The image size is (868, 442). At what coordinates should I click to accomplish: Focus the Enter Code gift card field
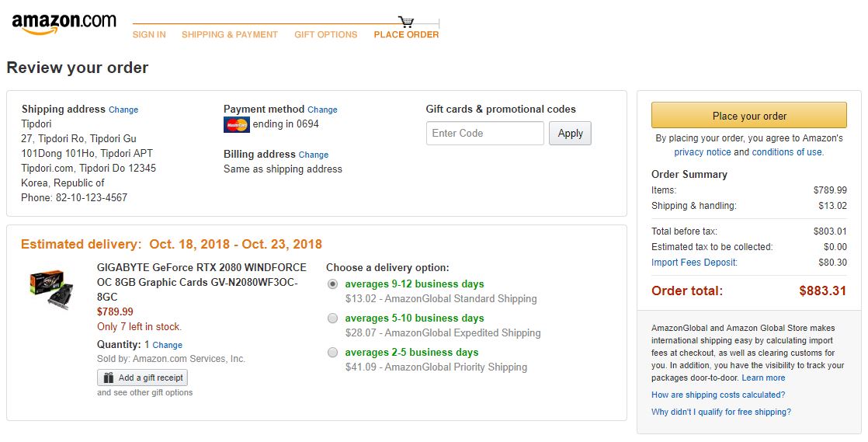pyautogui.click(x=484, y=134)
